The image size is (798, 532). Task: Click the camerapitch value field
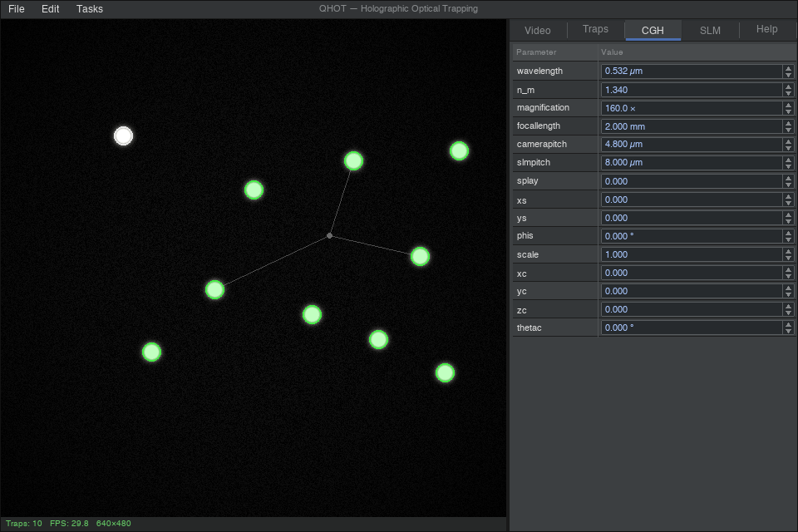(692, 145)
